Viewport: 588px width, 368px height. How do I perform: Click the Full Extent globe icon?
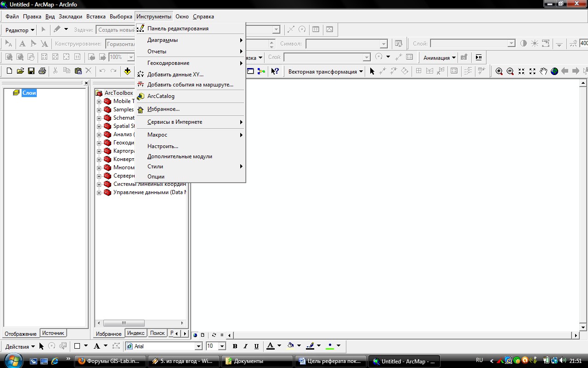554,71
